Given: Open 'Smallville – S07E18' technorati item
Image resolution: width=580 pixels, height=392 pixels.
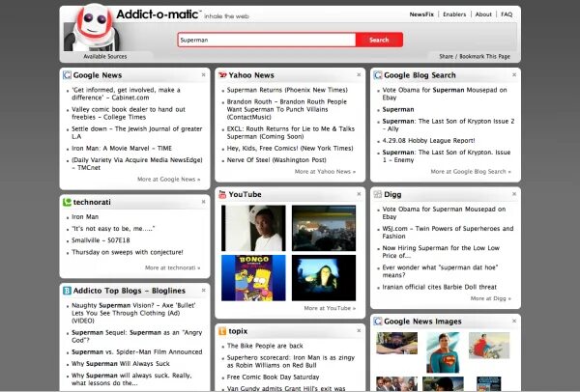Looking at the screenshot, I should tap(101, 240).
